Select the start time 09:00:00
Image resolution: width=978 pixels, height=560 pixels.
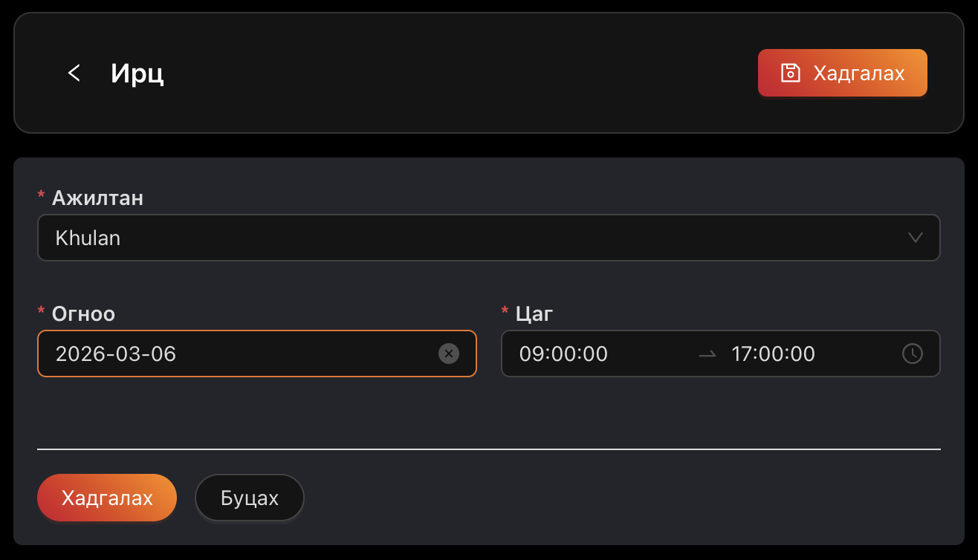[563, 354]
